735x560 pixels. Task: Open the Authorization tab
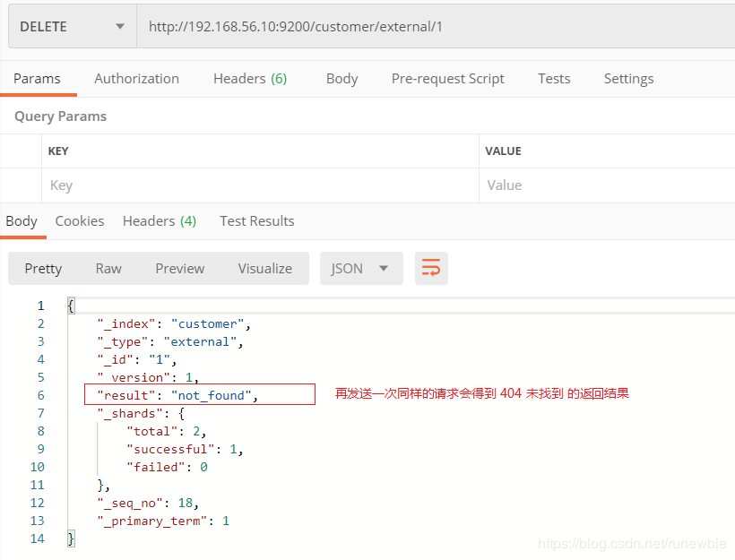[x=136, y=79]
